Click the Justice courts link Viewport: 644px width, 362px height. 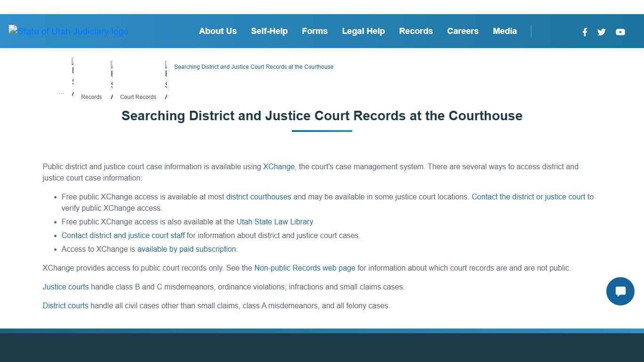[x=66, y=287]
